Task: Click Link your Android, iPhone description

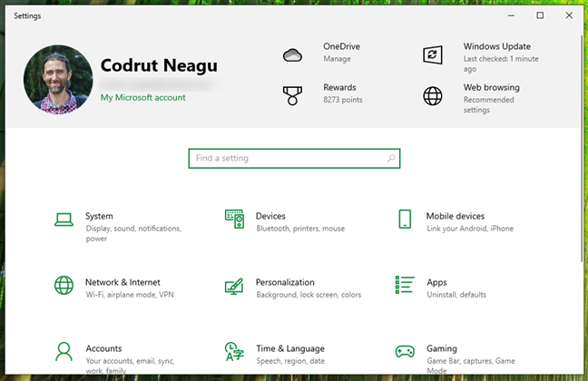Action: (x=470, y=229)
